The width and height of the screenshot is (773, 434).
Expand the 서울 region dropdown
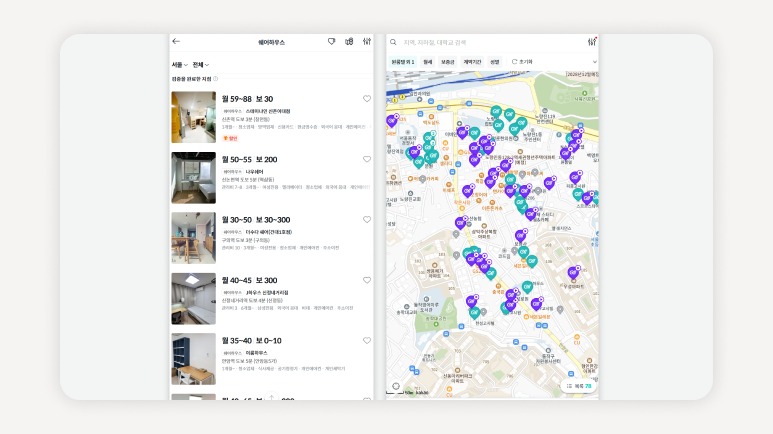180,64
